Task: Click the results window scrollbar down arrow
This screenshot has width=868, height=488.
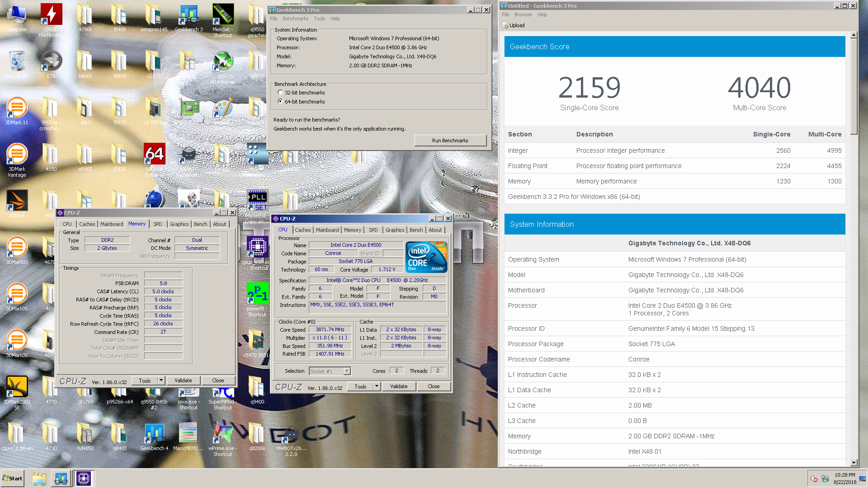Action: 854,463
